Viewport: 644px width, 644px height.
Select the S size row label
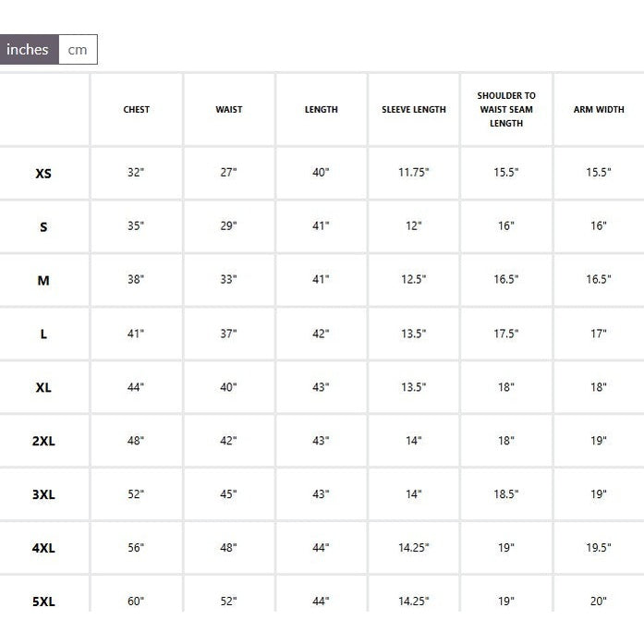coord(43,226)
